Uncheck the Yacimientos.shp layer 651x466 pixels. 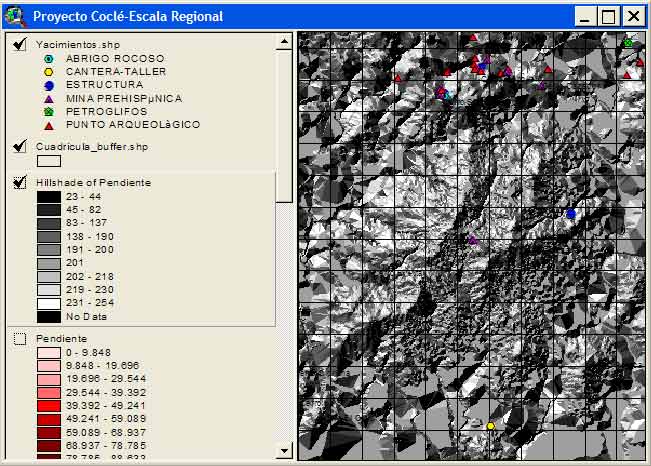point(19,44)
